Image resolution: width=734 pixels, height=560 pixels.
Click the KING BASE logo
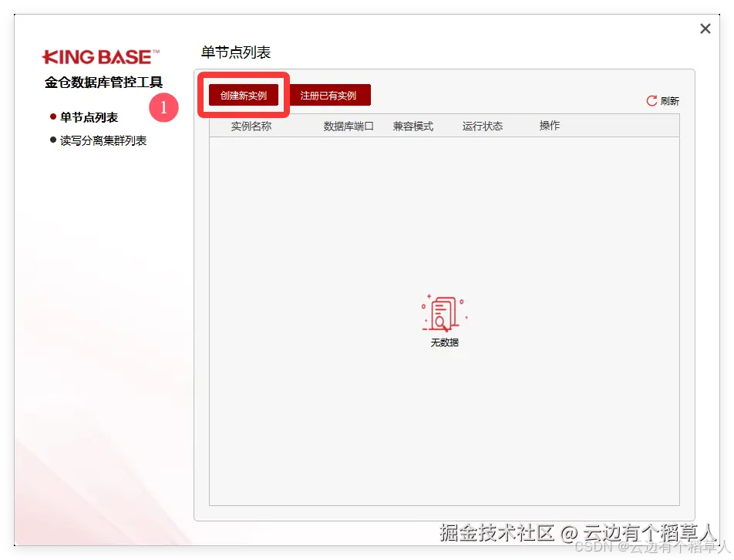(x=99, y=56)
